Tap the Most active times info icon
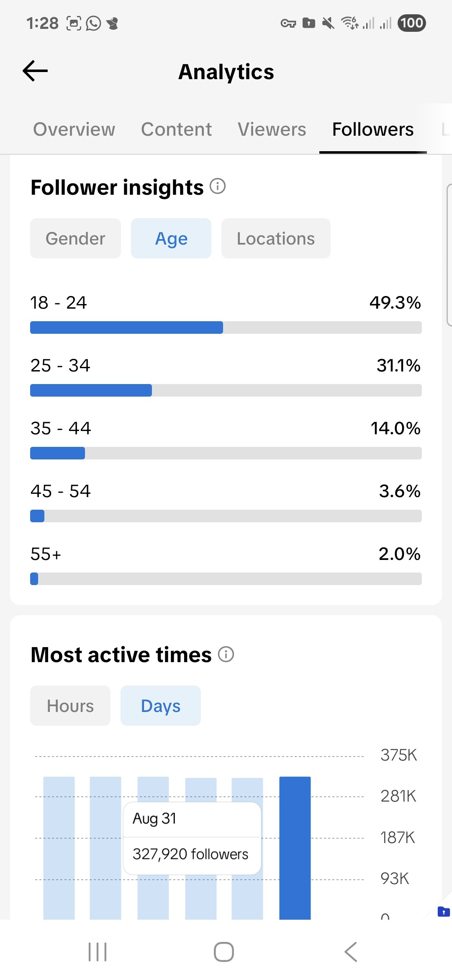The image size is (452, 980). click(226, 654)
